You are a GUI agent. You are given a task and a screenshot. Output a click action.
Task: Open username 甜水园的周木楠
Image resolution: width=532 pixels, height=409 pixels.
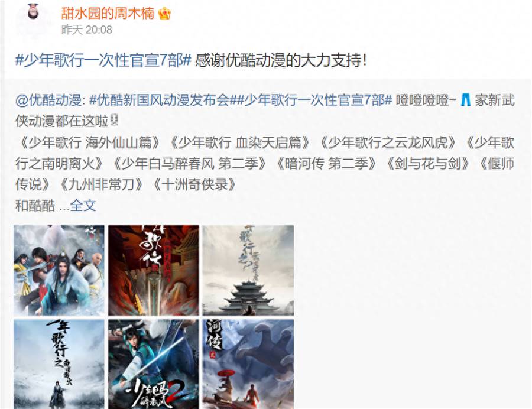[108, 13]
